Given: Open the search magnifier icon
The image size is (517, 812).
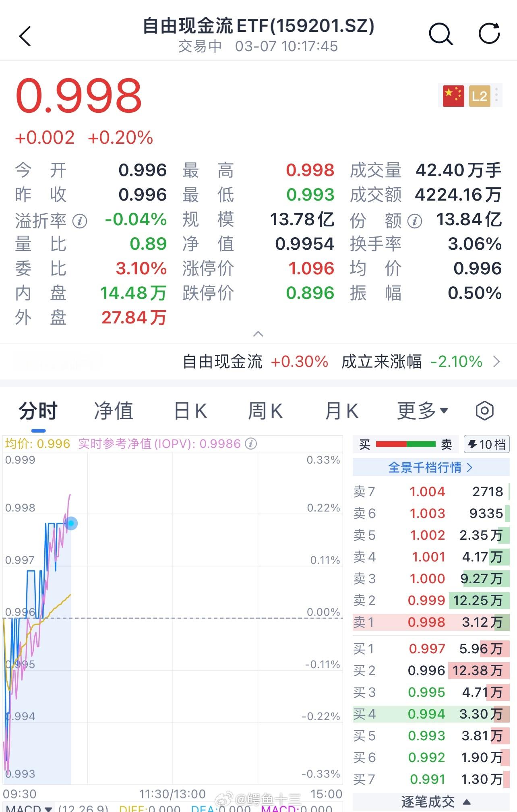Looking at the screenshot, I should (x=440, y=34).
